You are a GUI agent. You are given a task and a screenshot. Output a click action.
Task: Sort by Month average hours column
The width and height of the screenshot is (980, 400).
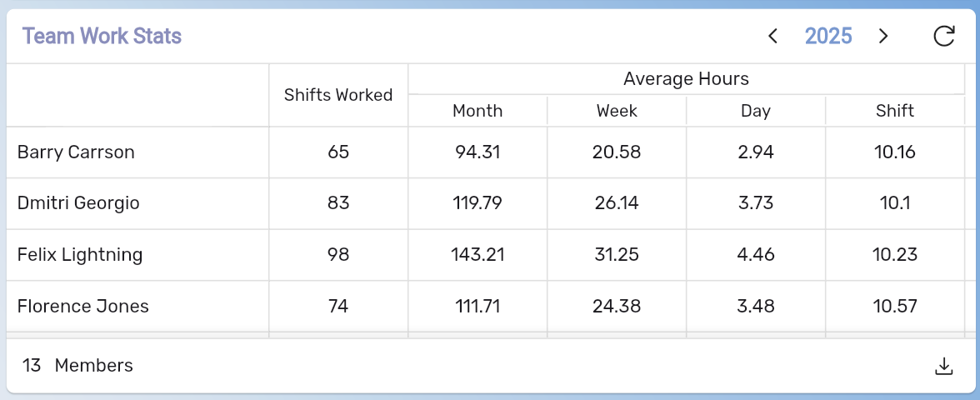coord(477,111)
